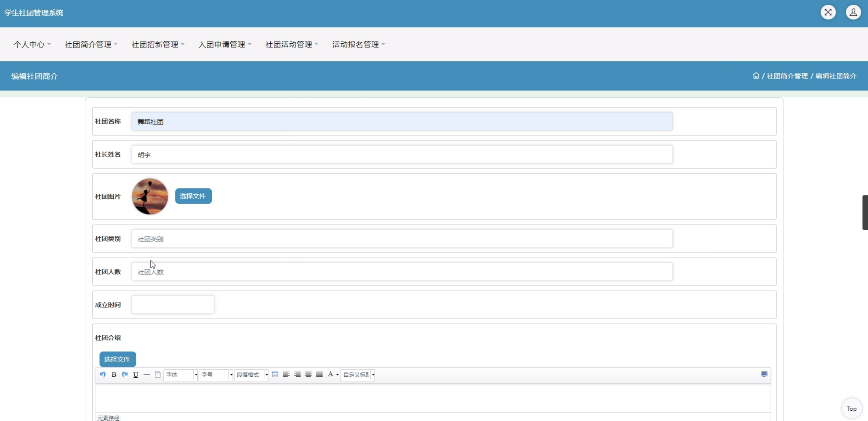Click the 社团类别 input field
Screen dimensions: 868x421
(x=401, y=239)
